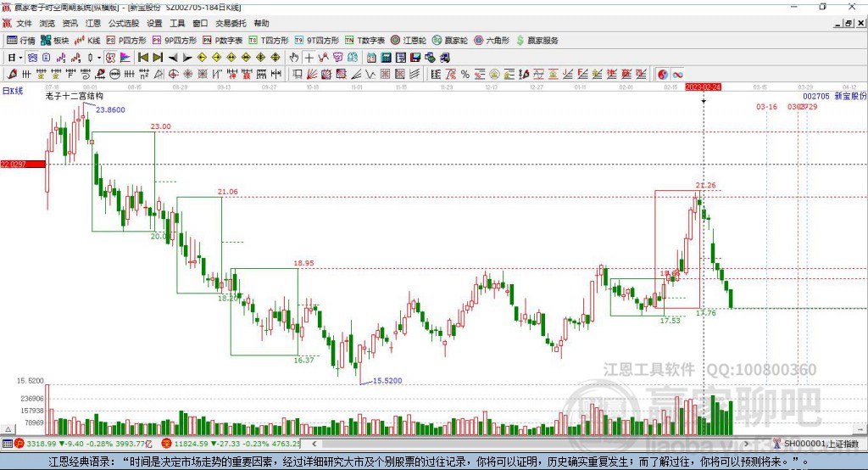Expand the 日 period dropdown arrow
Viewport: 868px width, 470px height.
(20, 58)
